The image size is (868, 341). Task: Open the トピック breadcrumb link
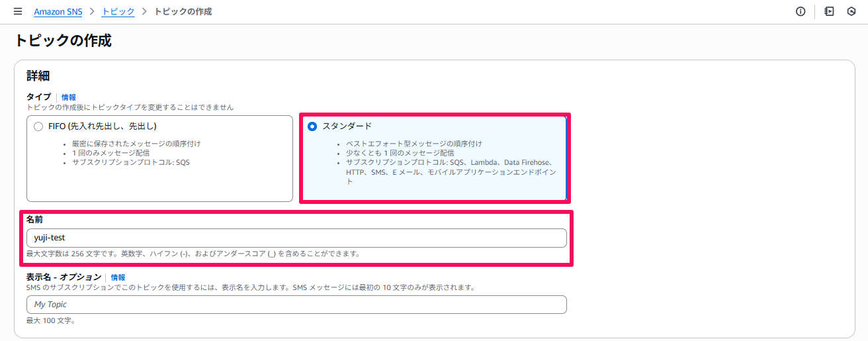coord(118,12)
